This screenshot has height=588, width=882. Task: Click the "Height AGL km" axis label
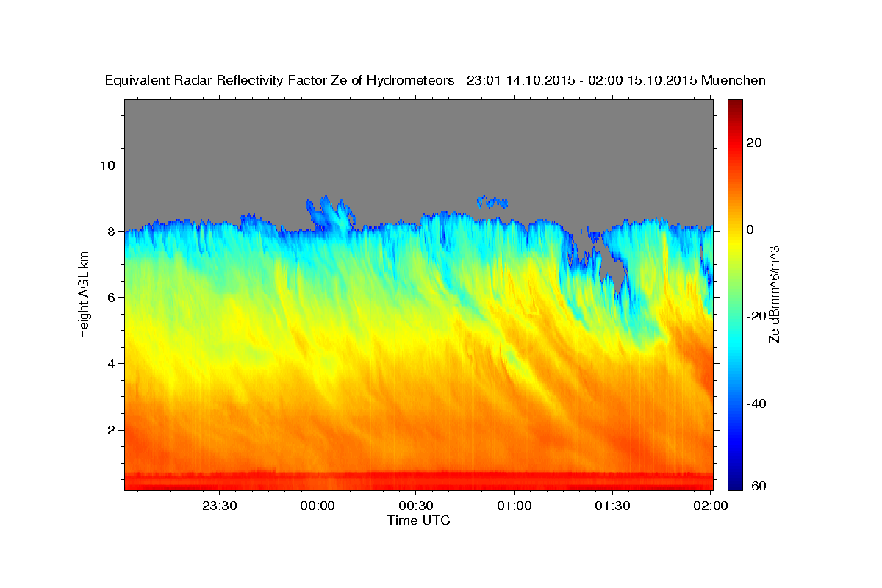coord(85,294)
